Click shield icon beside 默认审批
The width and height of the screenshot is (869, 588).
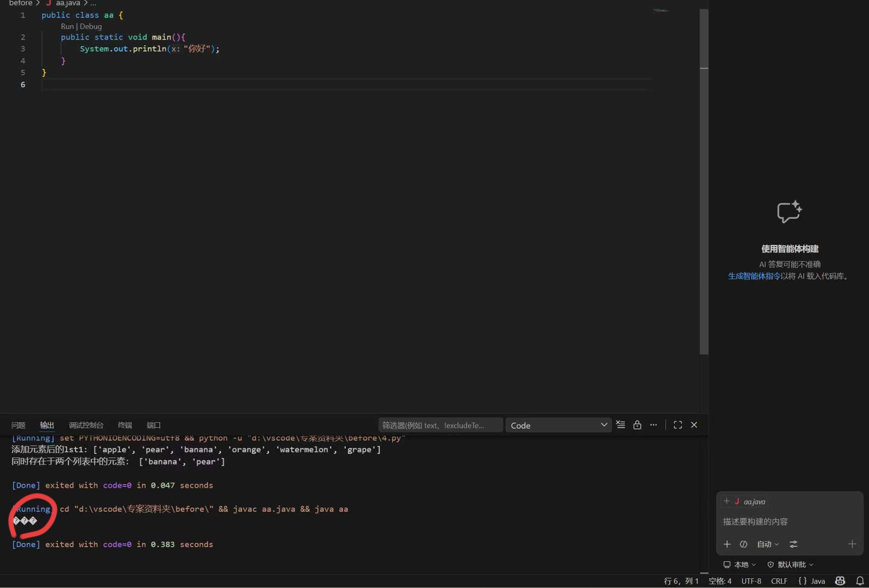[x=771, y=565]
